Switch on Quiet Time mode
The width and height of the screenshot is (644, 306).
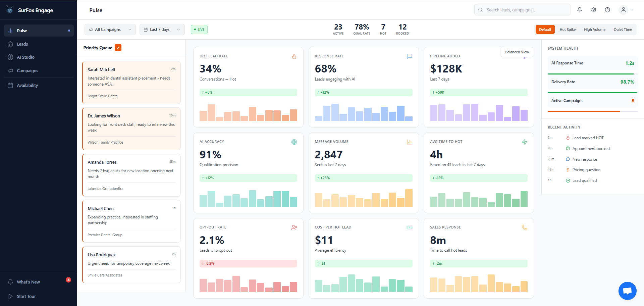coord(623,29)
